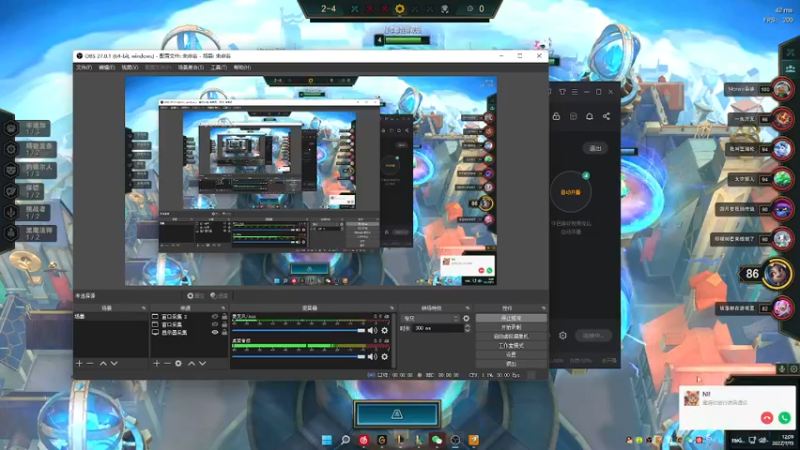The width and height of the screenshot is (800, 450).
Task: Click the start recording button in Controls
Action: click(511, 327)
